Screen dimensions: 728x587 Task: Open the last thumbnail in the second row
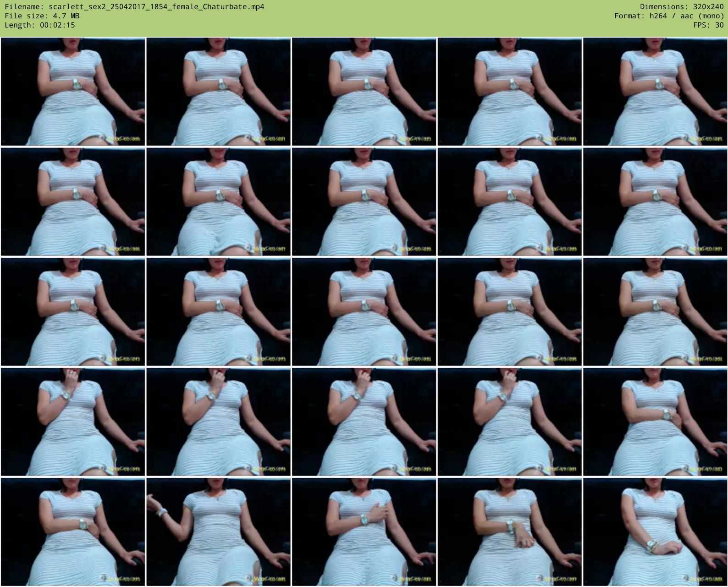pyautogui.click(x=655, y=202)
